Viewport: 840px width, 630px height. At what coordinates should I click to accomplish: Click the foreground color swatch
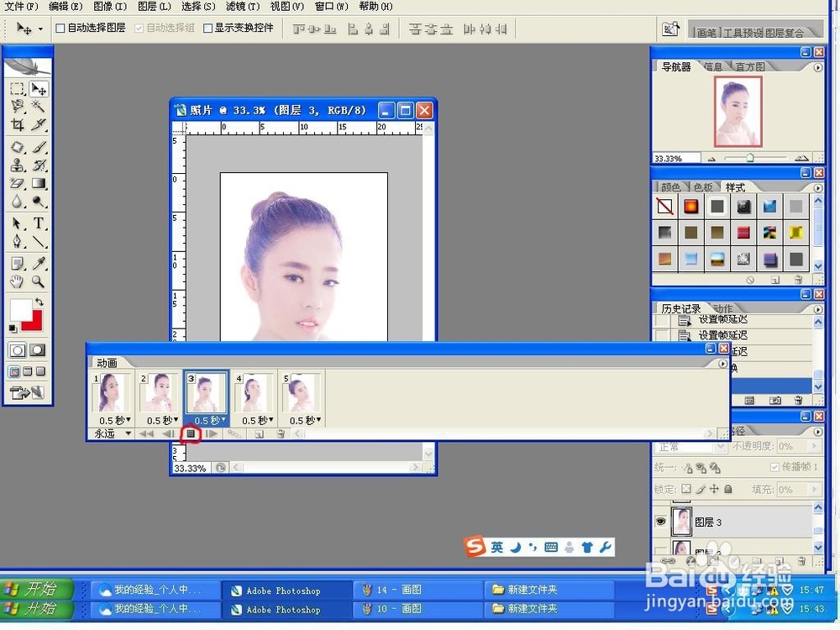[20, 310]
